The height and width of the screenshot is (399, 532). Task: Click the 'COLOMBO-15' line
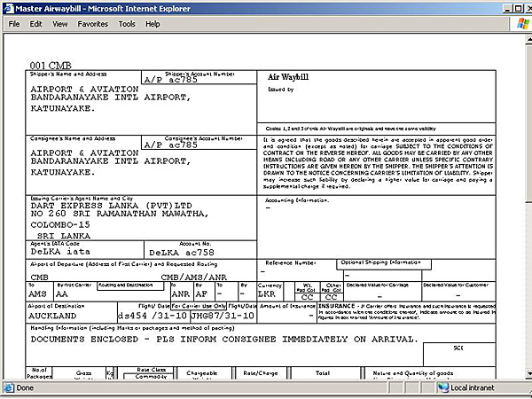tap(60, 225)
